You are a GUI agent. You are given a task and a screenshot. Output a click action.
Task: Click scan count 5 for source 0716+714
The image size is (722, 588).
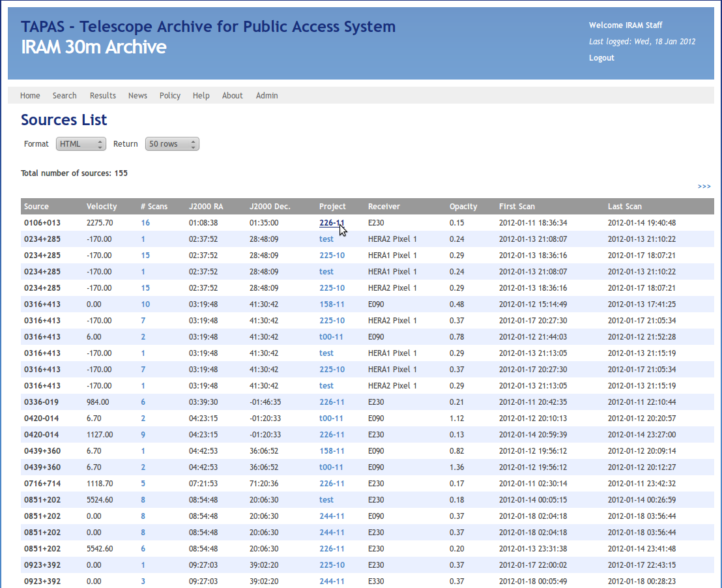143,484
